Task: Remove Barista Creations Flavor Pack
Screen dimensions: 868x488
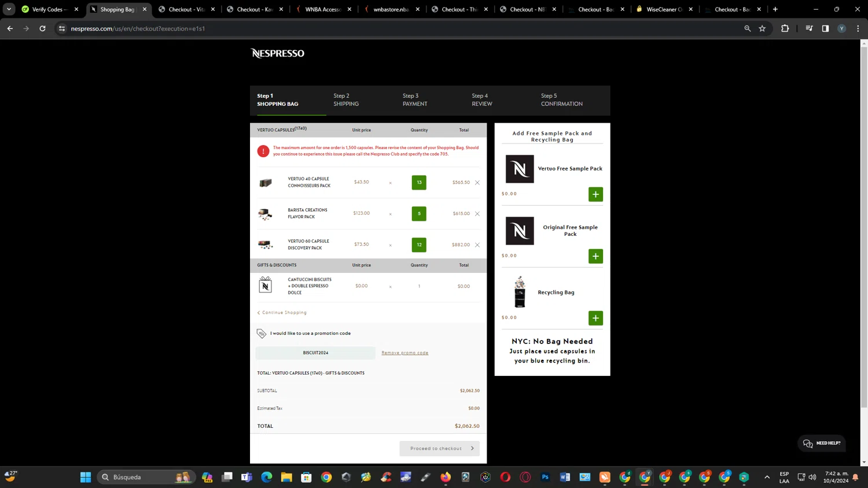Action: (477, 214)
